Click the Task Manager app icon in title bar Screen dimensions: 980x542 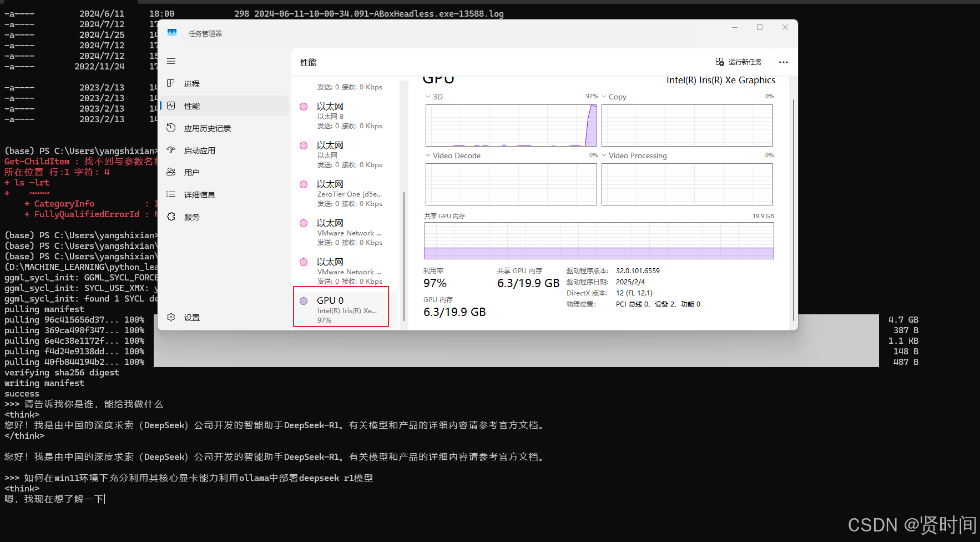pyautogui.click(x=172, y=33)
